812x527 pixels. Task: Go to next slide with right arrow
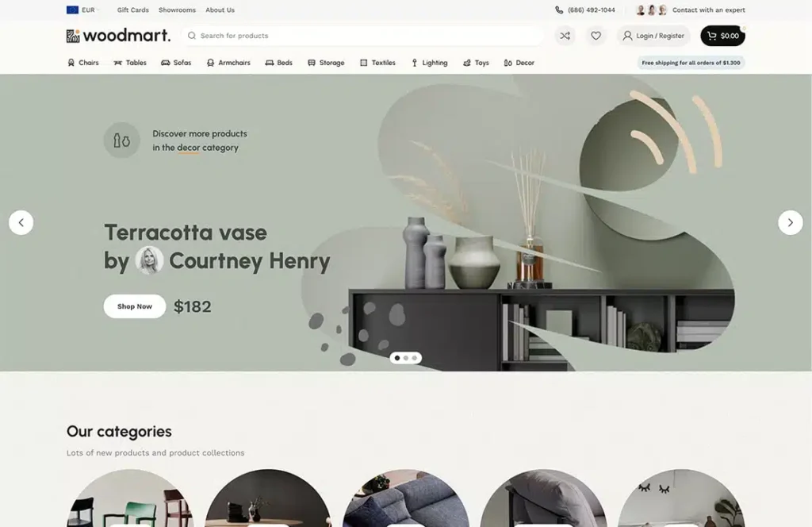790,222
